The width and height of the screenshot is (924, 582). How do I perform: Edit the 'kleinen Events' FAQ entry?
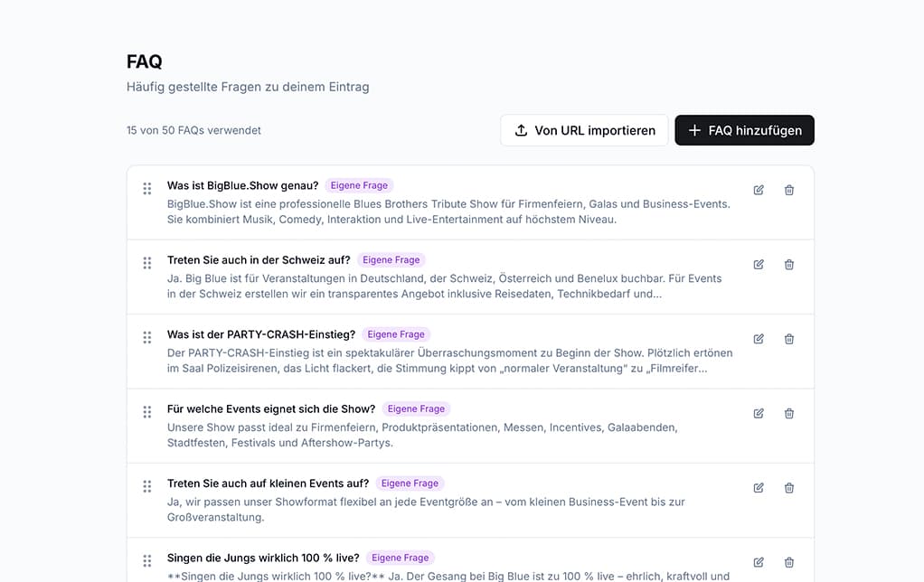point(759,488)
